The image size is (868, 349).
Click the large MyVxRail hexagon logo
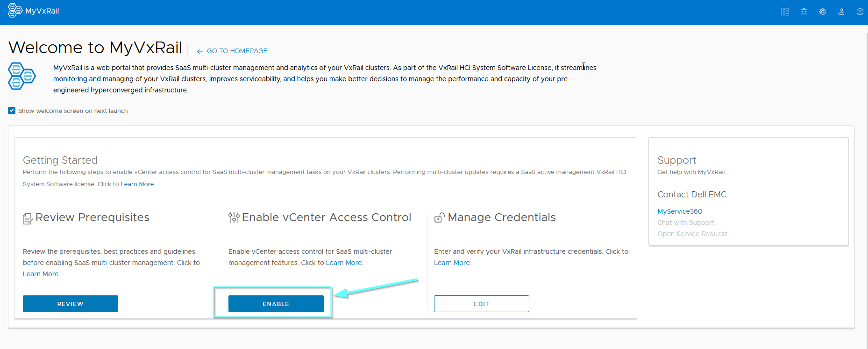click(x=22, y=76)
